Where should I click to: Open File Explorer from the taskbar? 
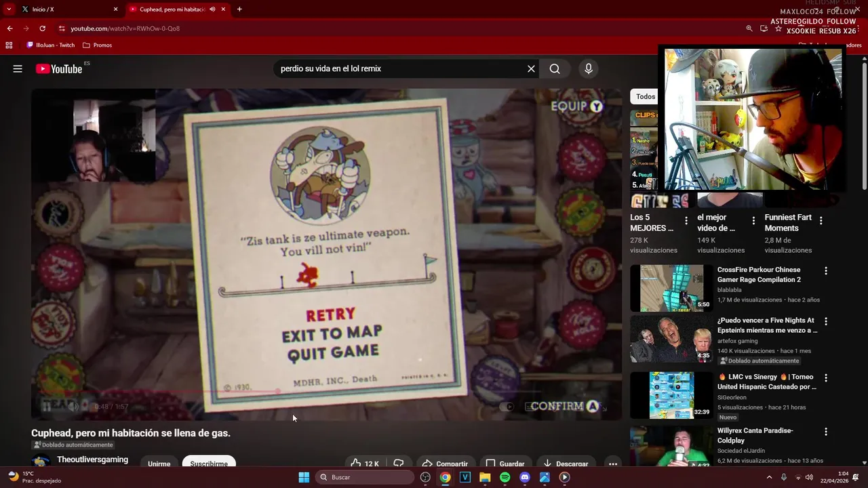point(485,477)
